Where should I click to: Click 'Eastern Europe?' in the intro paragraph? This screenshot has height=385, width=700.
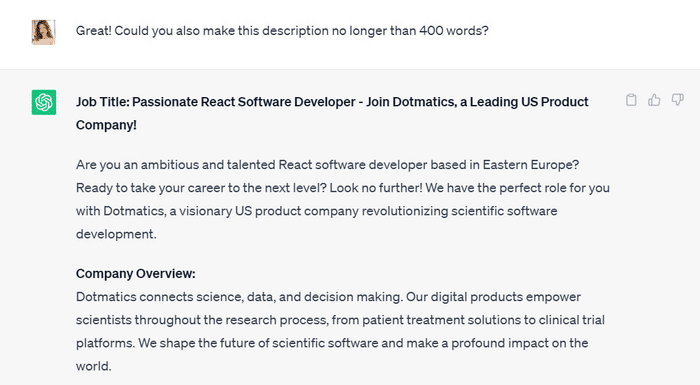(x=531, y=165)
